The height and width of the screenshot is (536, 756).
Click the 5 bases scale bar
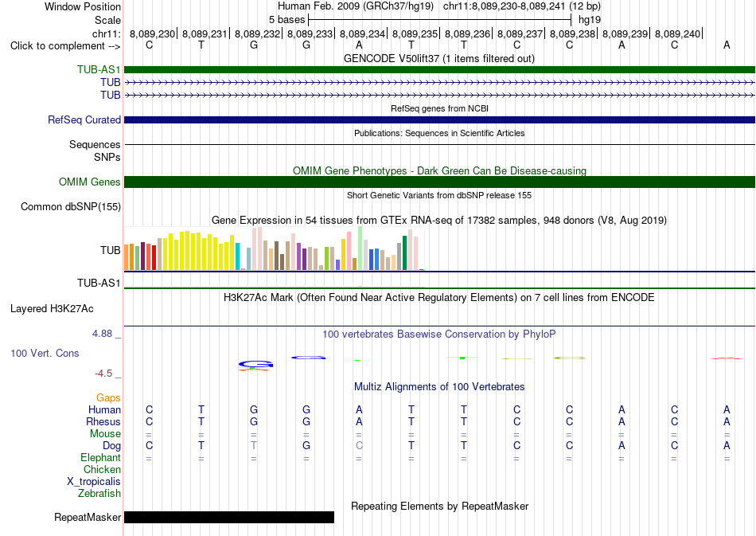[439, 20]
